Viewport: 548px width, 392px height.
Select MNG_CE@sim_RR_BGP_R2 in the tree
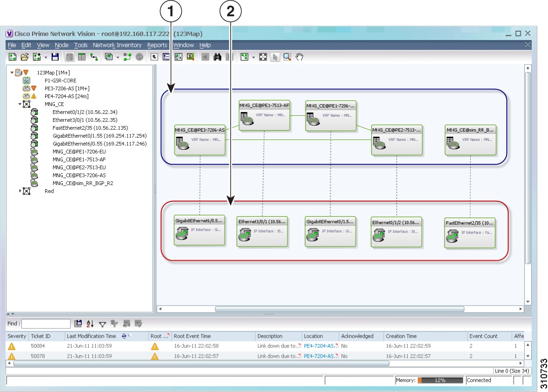(83, 183)
